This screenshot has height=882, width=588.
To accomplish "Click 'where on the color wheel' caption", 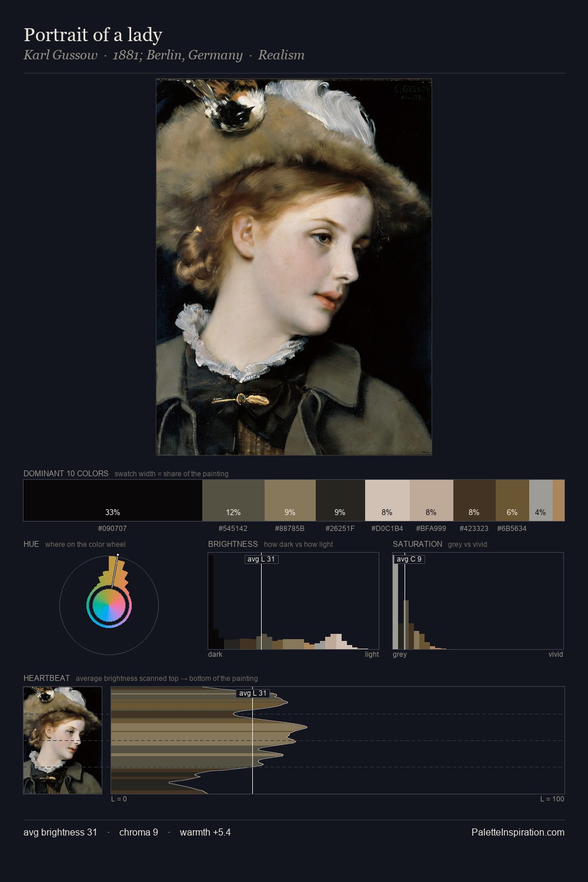I will (85, 544).
